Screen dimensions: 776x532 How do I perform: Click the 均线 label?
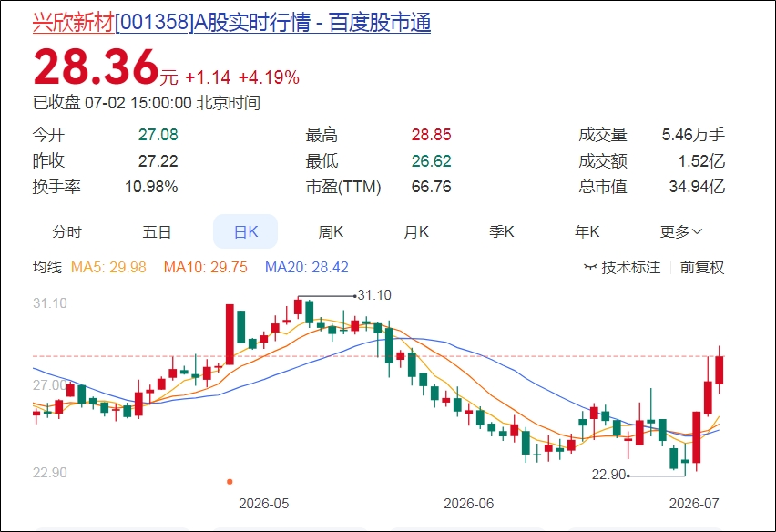47,267
